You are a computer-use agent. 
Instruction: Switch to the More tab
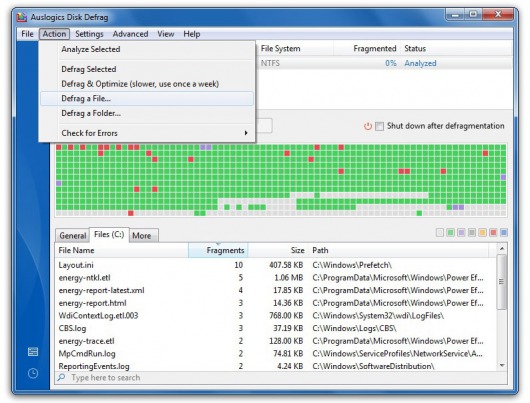[142, 235]
